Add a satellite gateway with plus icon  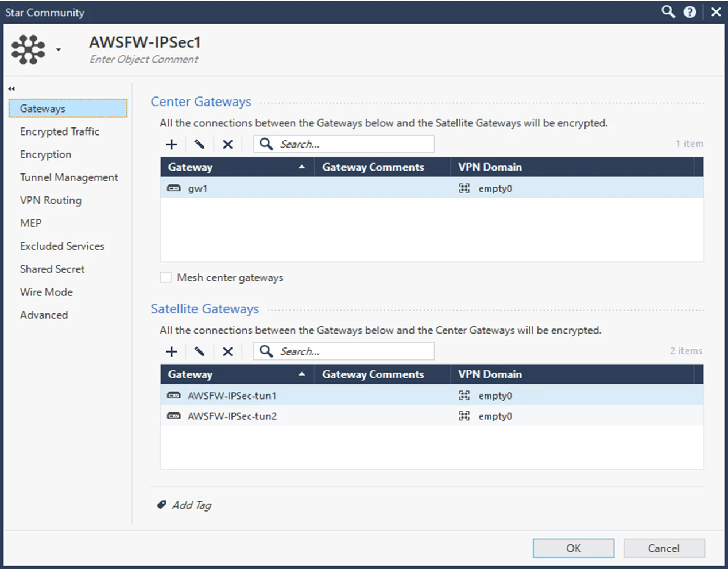tap(172, 351)
